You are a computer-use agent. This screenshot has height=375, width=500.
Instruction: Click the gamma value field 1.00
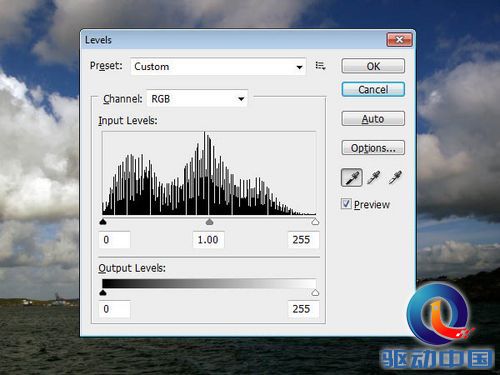(x=209, y=240)
